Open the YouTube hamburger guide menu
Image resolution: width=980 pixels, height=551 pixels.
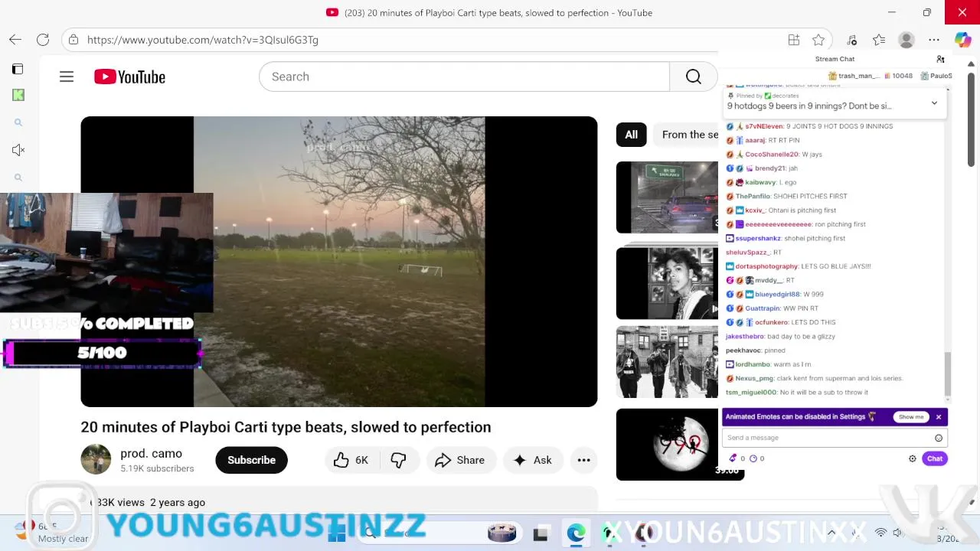(67, 77)
